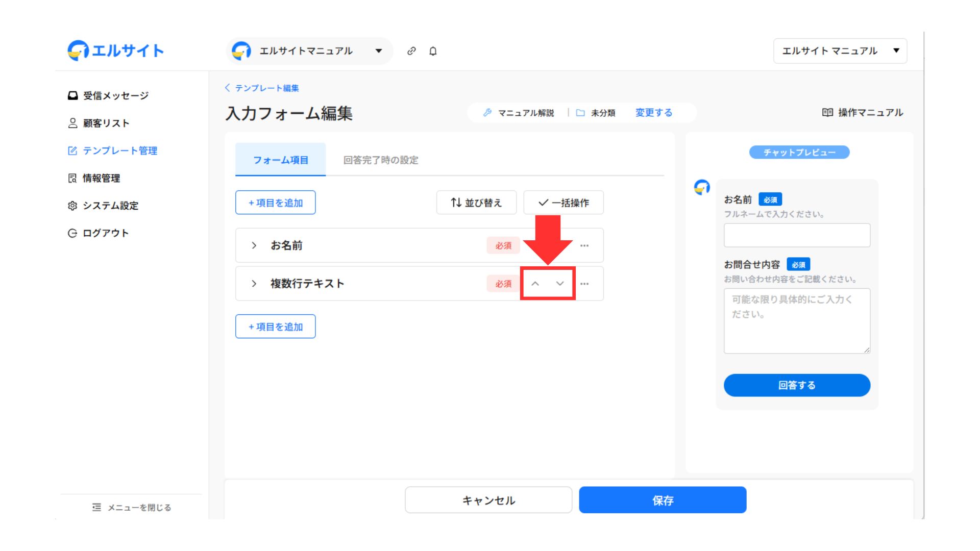980x551 pixels.
Task: Click the 並び替え button
Action: [x=476, y=203]
